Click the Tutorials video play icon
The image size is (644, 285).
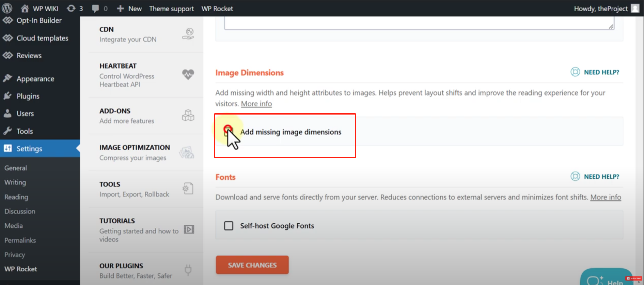189,229
